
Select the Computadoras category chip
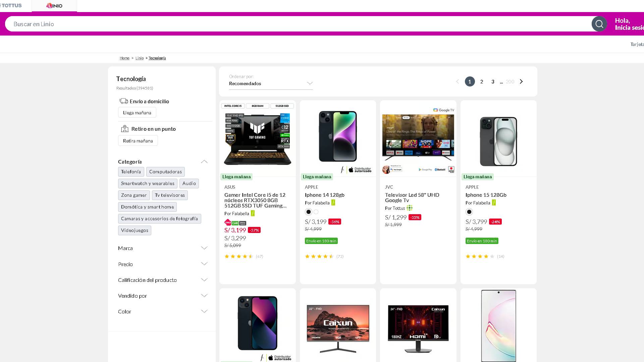tap(165, 172)
